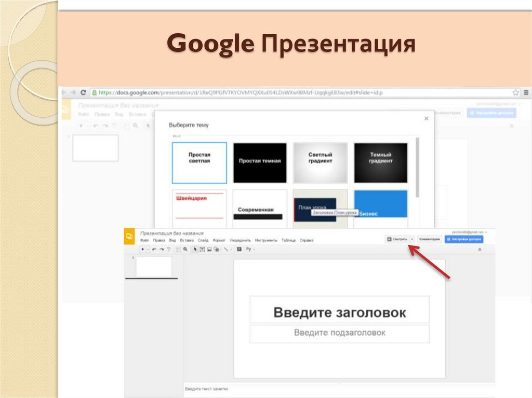
Task: Open the 'Инструменты' menu
Action: coord(266,240)
